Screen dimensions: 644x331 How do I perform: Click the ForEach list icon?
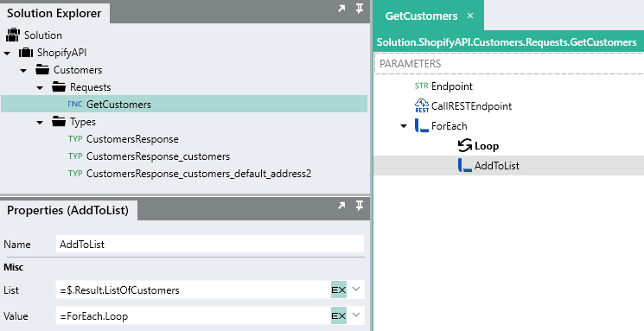coord(421,125)
